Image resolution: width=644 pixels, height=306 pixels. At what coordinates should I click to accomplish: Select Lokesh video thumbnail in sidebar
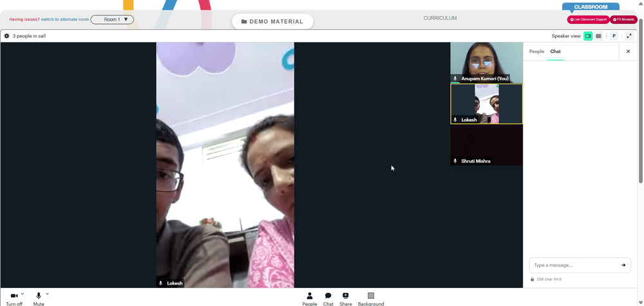[487, 104]
